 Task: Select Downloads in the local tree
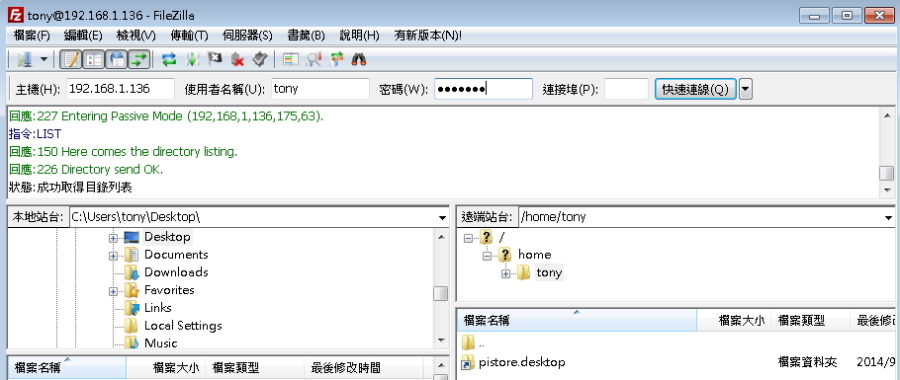[176, 272]
